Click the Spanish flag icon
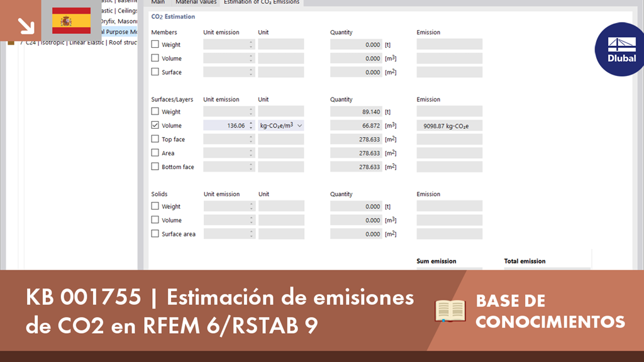 (72, 21)
